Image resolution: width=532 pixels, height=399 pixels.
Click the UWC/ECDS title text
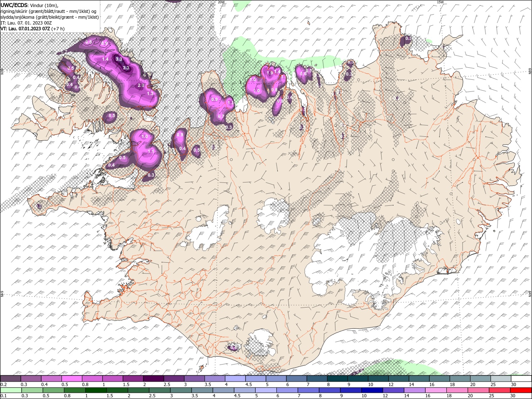click(x=14, y=5)
